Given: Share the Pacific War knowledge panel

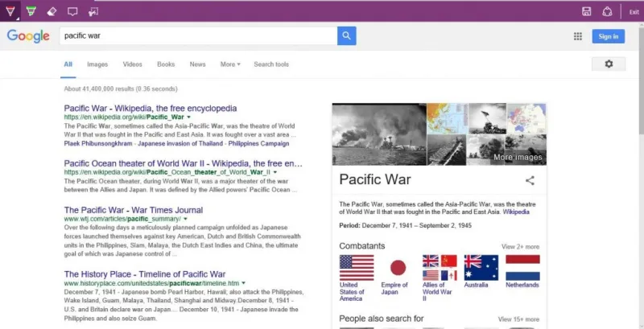Looking at the screenshot, I should [530, 180].
